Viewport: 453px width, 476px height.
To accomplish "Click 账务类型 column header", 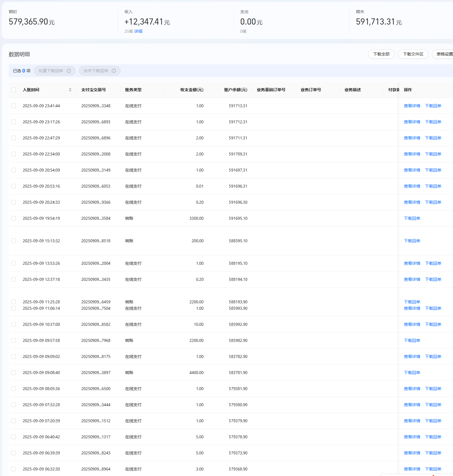I will point(133,90).
